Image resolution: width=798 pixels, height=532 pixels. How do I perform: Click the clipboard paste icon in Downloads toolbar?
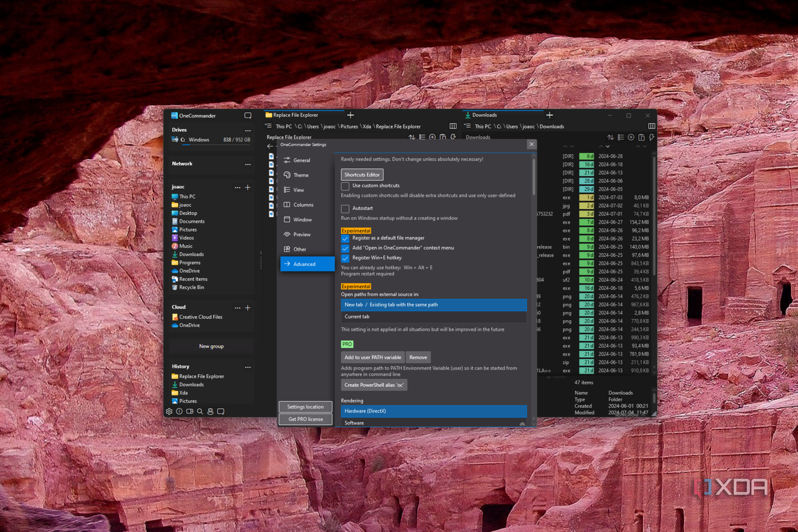pos(641,137)
